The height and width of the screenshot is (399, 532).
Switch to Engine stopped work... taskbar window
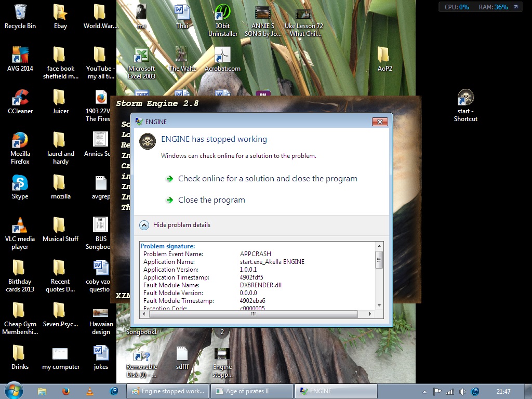tap(168, 391)
